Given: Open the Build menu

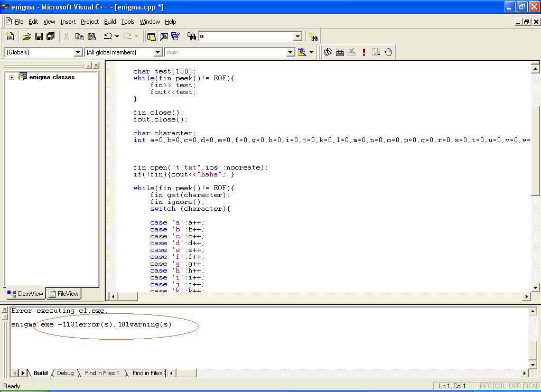Looking at the screenshot, I should coord(110,22).
